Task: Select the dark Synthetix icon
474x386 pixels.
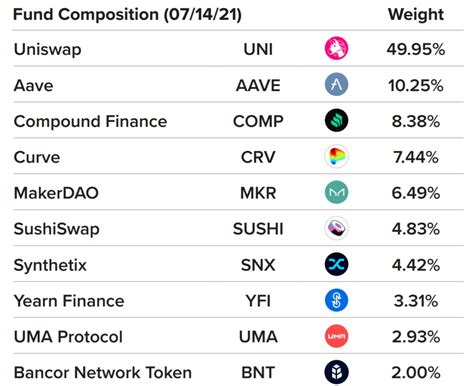Action: point(336,264)
